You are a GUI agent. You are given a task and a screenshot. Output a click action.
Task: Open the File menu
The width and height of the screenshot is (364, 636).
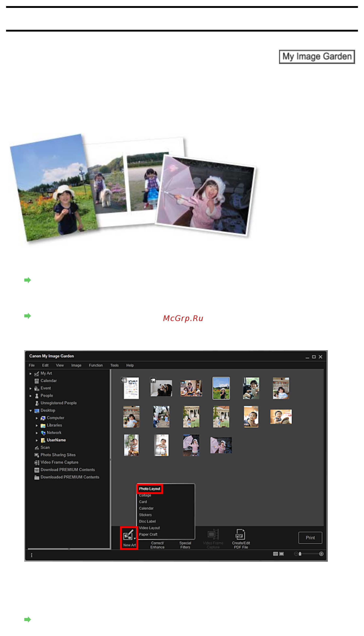(32, 365)
